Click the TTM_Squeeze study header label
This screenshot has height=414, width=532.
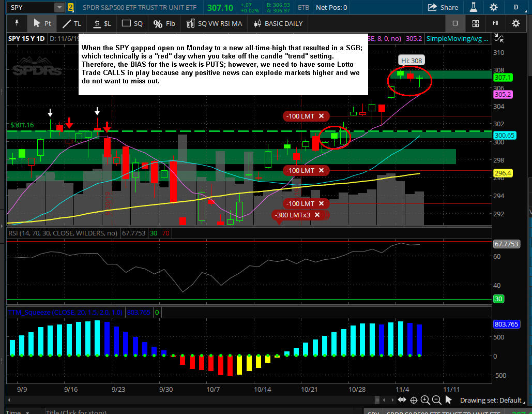(x=65, y=312)
